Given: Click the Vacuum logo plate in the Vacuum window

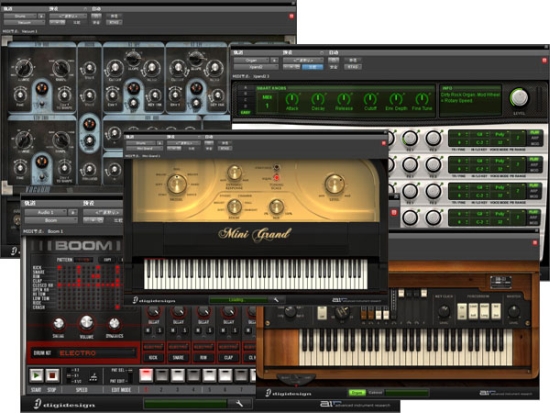Looking at the screenshot, I should pos(37,189).
